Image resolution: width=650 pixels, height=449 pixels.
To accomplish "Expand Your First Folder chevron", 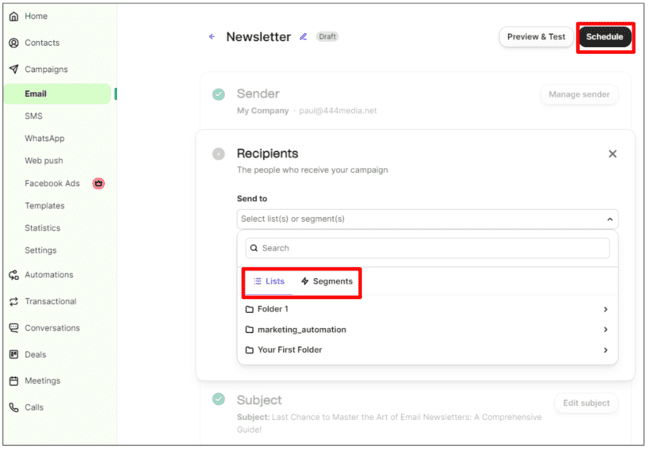I will tap(606, 350).
